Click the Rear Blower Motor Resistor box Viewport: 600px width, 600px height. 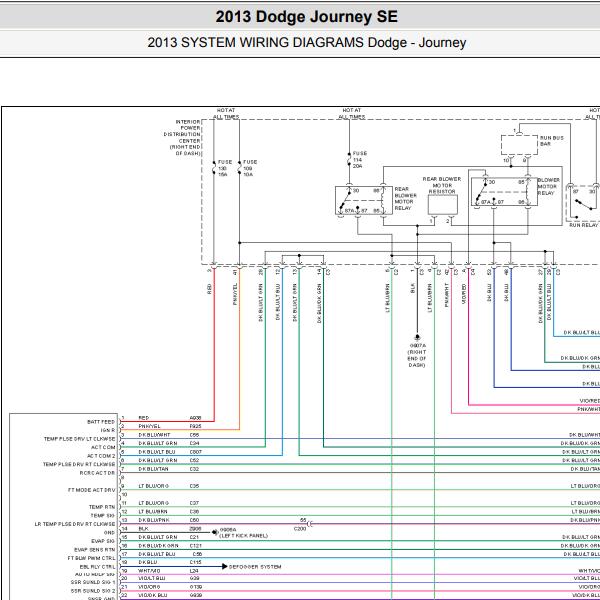pyautogui.click(x=443, y=205)
